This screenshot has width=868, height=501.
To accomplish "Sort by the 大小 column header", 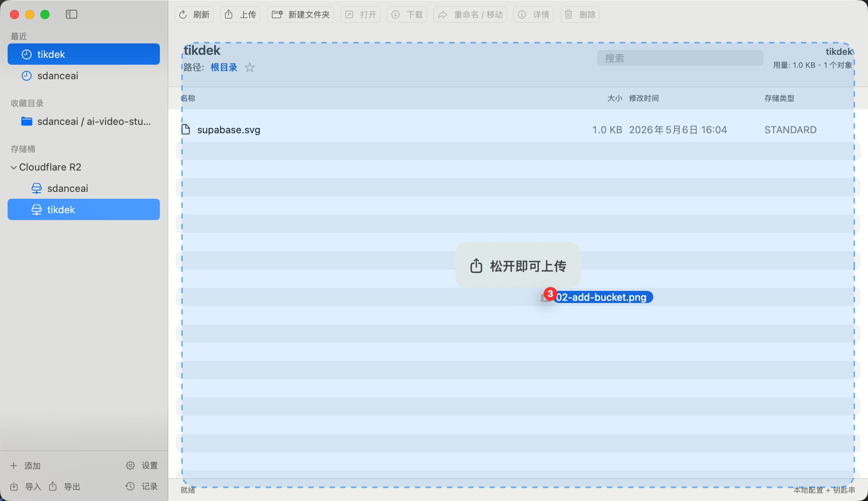I will click(615, 98).
